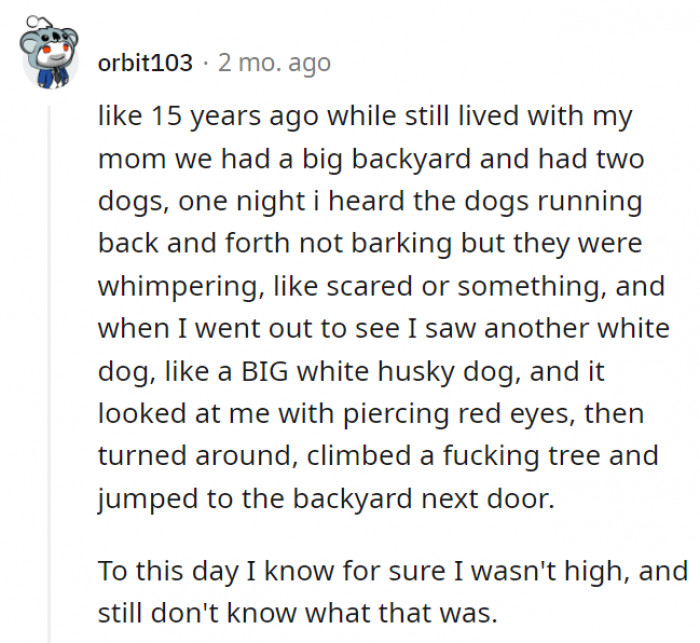Click the capitalized word 'BIG'
The image size is (700, 643).
(264, 371)
